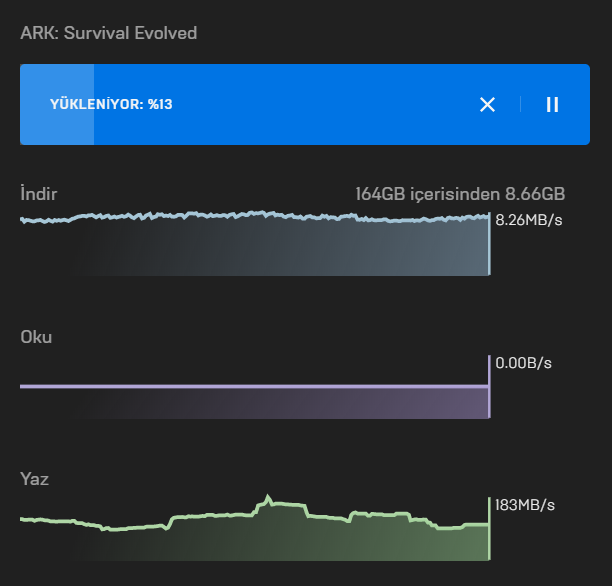Click inside the Oku read graph
This screenshot has width=612, height=586.
pos(300,402)
